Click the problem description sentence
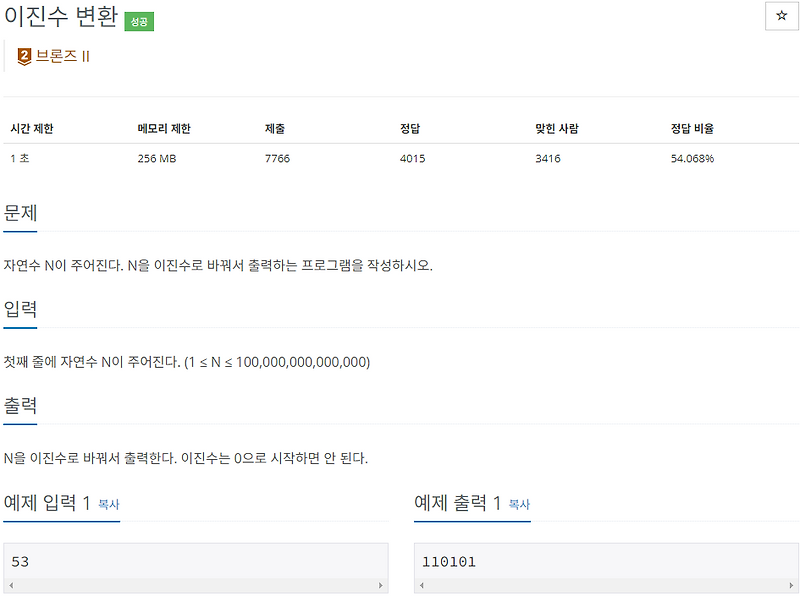 [218, 265]
